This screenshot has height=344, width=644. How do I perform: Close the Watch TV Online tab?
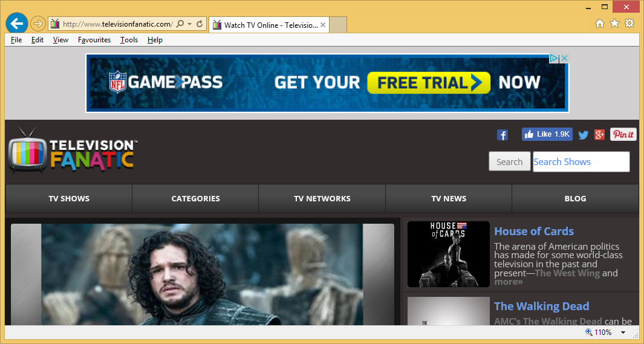point(323,25)
